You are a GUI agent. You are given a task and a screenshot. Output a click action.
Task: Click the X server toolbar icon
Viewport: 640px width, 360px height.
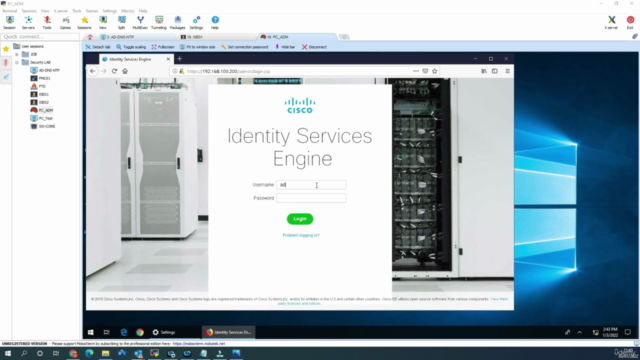pyautogui.click(x=611, y=22)
